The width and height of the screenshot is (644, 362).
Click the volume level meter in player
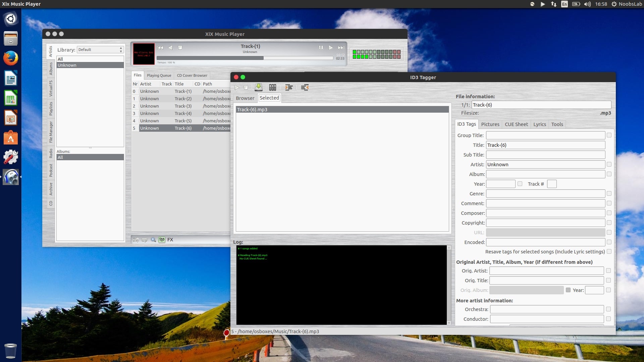tap(377, 54)
